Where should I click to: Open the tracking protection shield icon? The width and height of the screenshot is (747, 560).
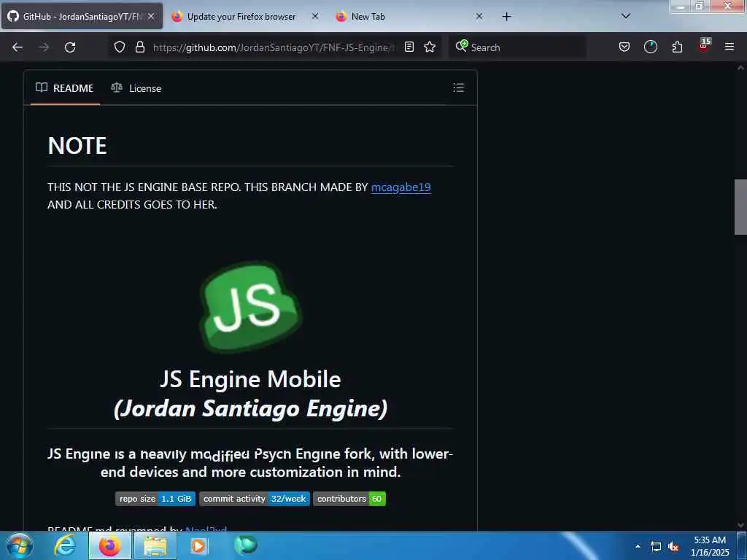(120, 47)
